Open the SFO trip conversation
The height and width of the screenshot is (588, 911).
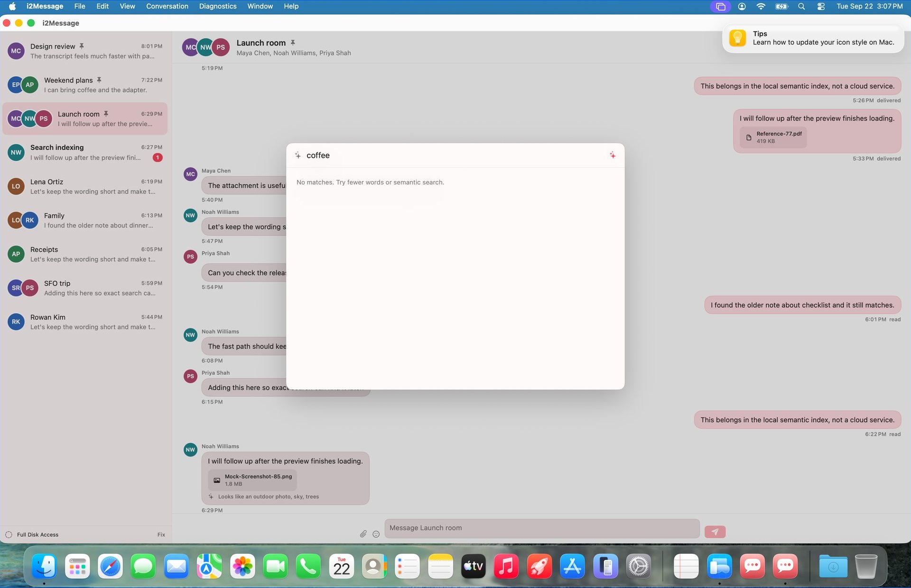pyautogui.click(x=85, y=288)
